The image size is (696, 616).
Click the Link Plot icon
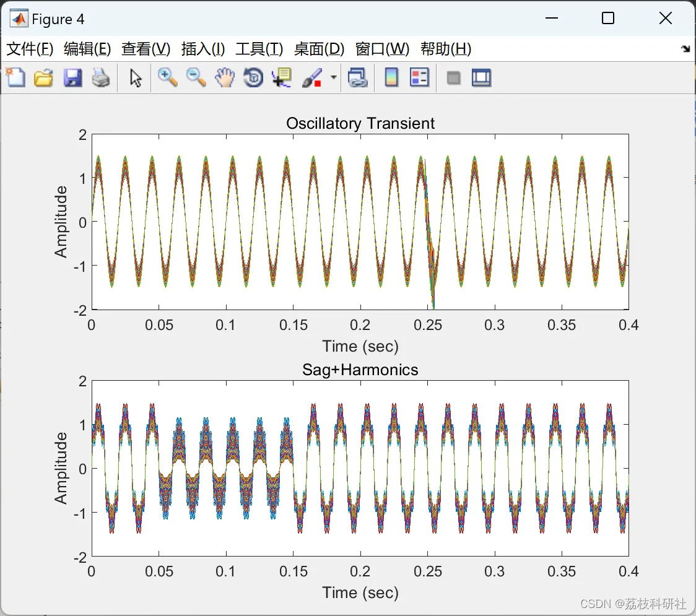click(x=358, y=77)
